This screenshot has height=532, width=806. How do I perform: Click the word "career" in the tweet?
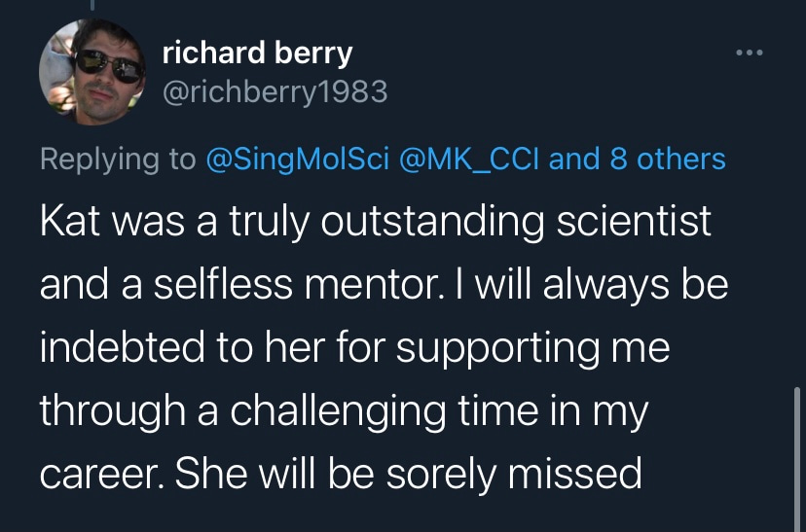100,475
